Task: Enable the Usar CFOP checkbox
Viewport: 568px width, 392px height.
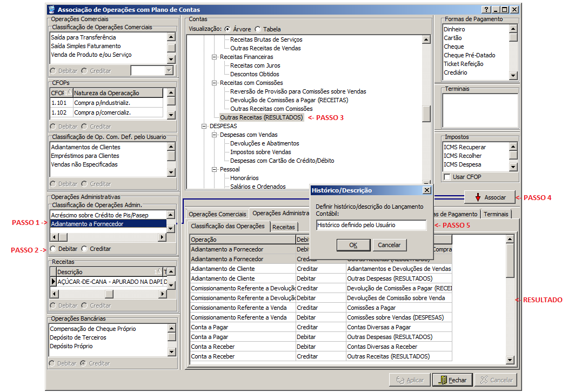Action: pyautogui.click(x=447, y=177)
